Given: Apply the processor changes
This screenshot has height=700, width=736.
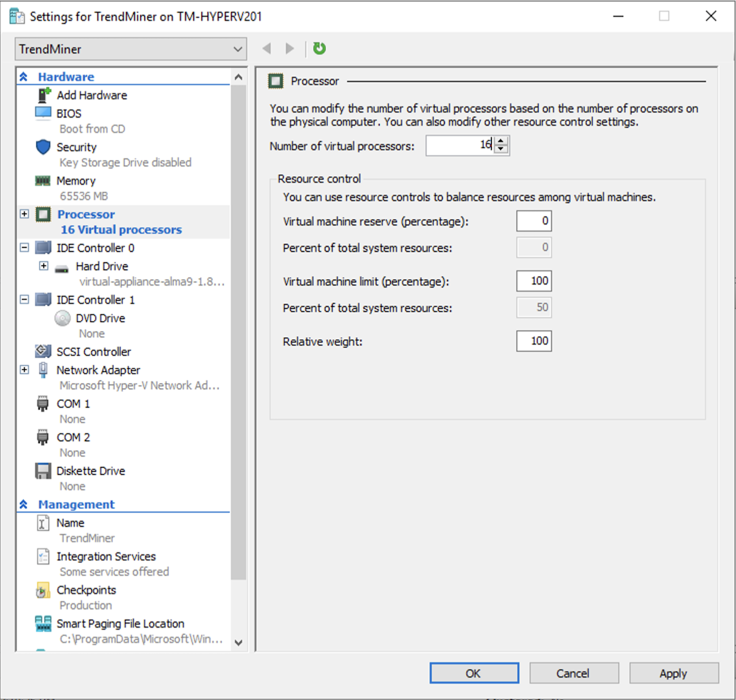Looking at the screenshot, I should (x=674, y=672).
